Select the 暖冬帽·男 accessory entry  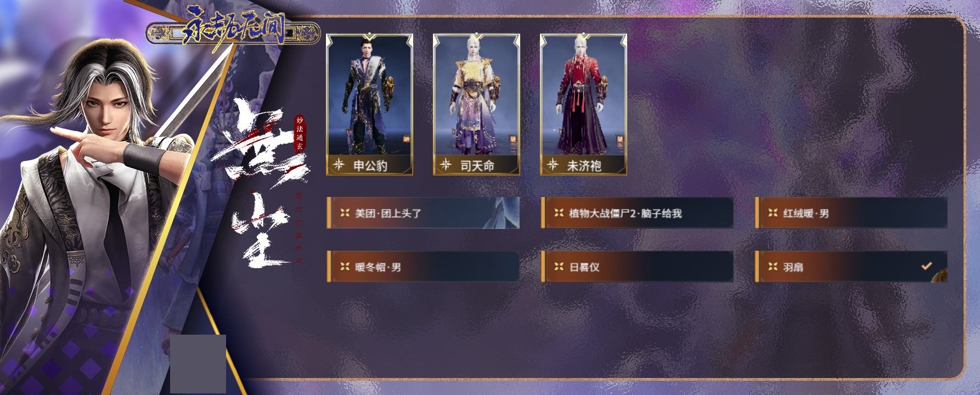click(423, 267)
